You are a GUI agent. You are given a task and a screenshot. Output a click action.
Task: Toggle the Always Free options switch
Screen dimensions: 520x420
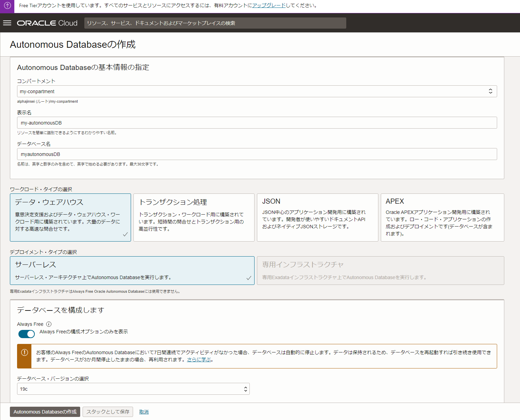coord(27,334)
